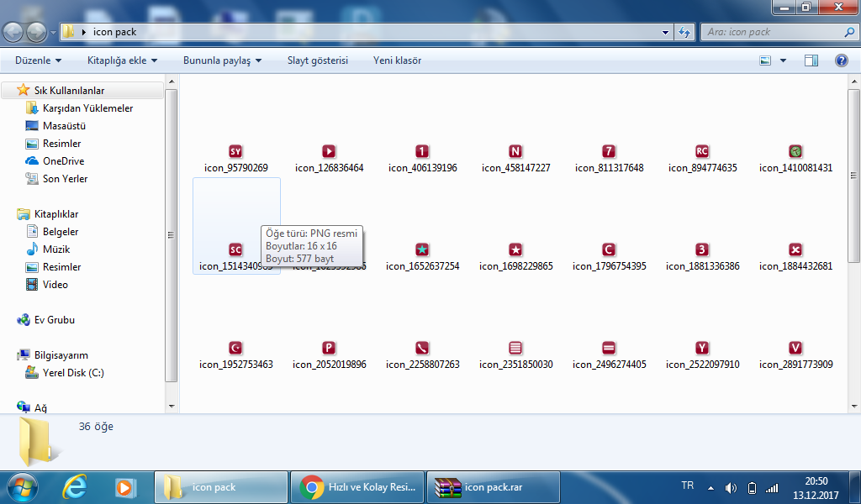This screenshot has height=504, width=861.
Task: Select the icon_811317648 file
Action: [609, 159]
